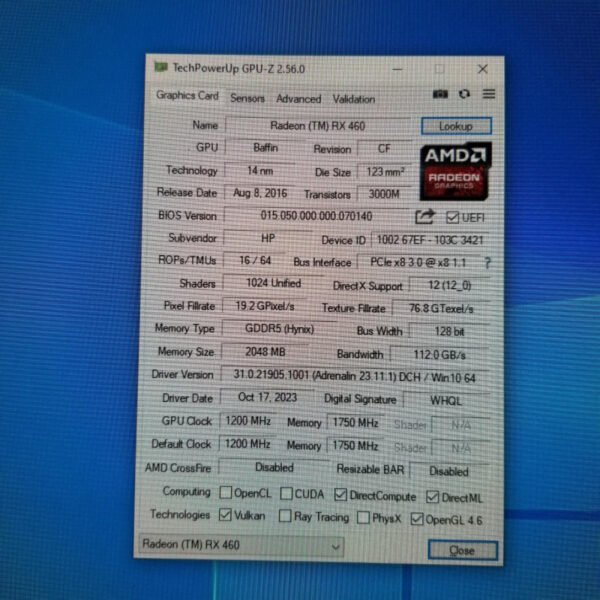Click the Default Clock field 1200 MHz
600x600 pixels.
tap(247, 444)
